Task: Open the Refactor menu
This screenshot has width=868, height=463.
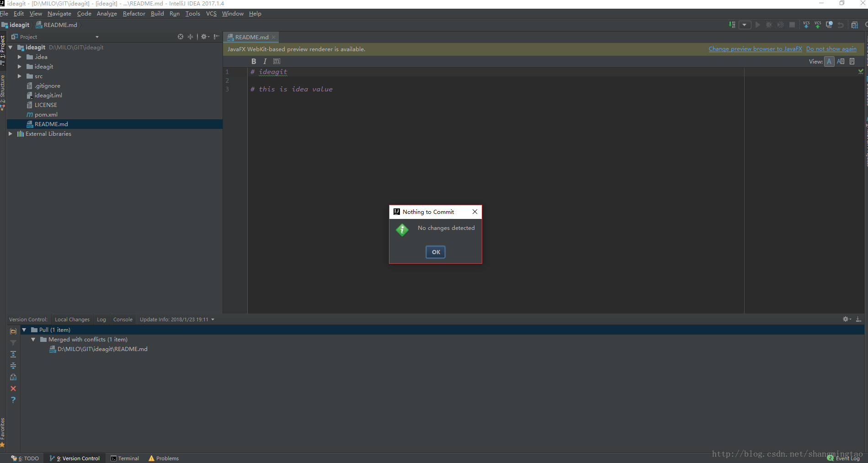Action: [134, 14]
